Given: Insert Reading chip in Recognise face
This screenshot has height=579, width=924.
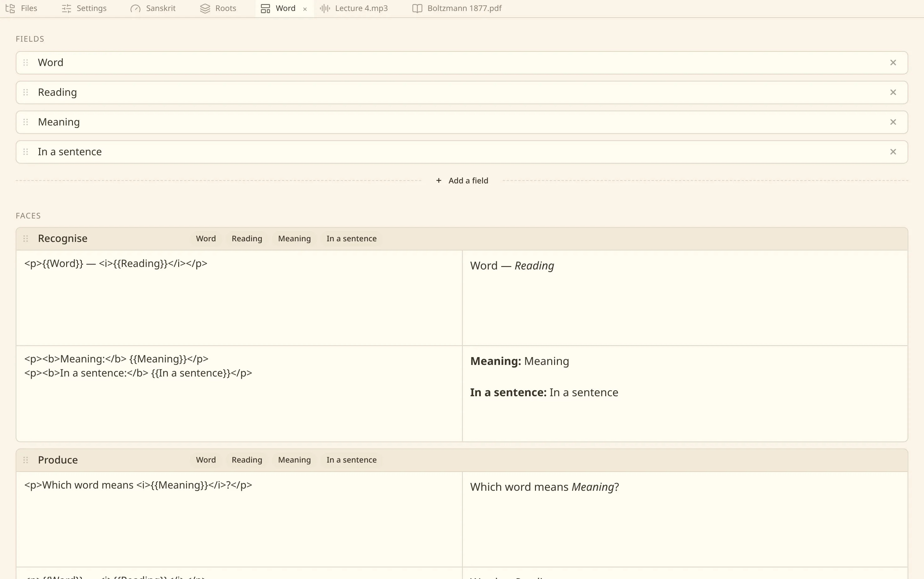Looking at the screenshot, I should (247, 238).
